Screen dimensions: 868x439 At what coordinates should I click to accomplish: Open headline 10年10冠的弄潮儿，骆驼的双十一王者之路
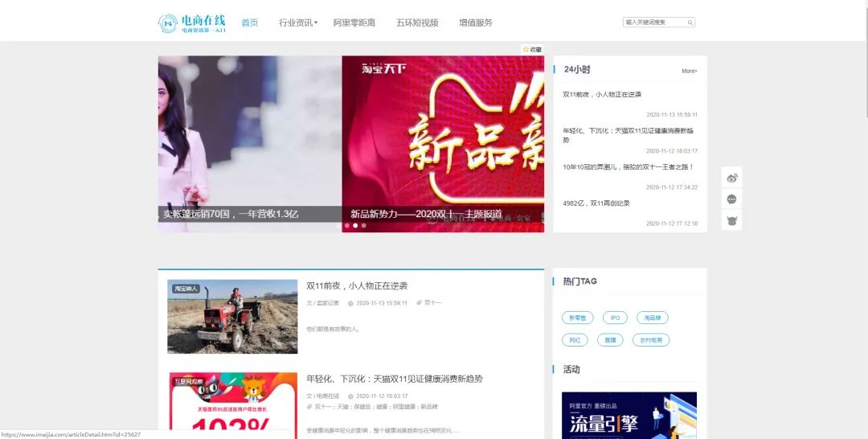[x=628, y=166]
